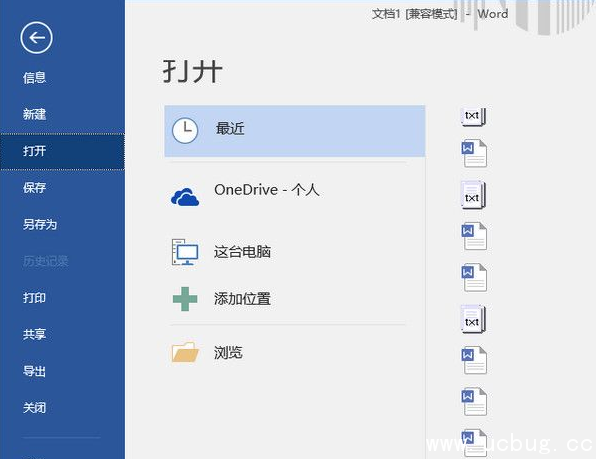The height and width of the screenshot is (459, 596).
Task: Choose 保存 (Save) in the sidebar
Action: (35, 188)
